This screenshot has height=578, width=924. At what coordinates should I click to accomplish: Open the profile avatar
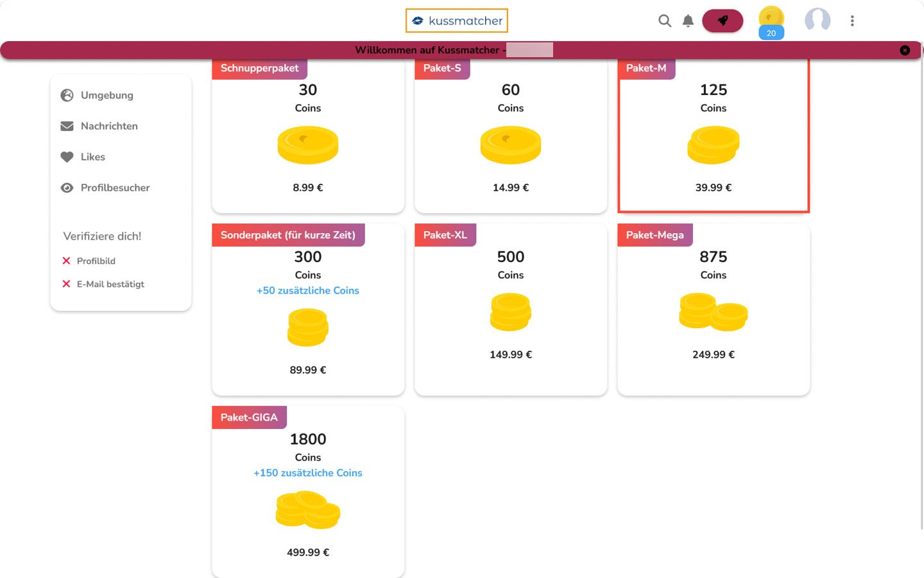click(817, 20)
